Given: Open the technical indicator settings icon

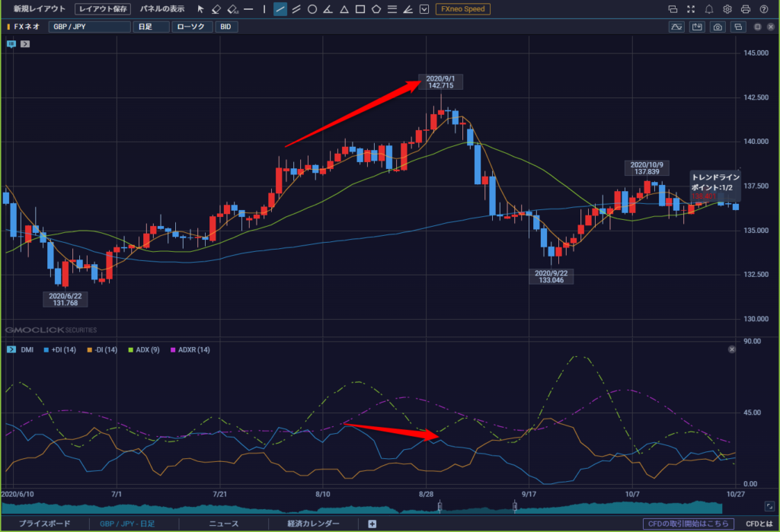Looking at the screenshot, I should (x=676, y=27).
